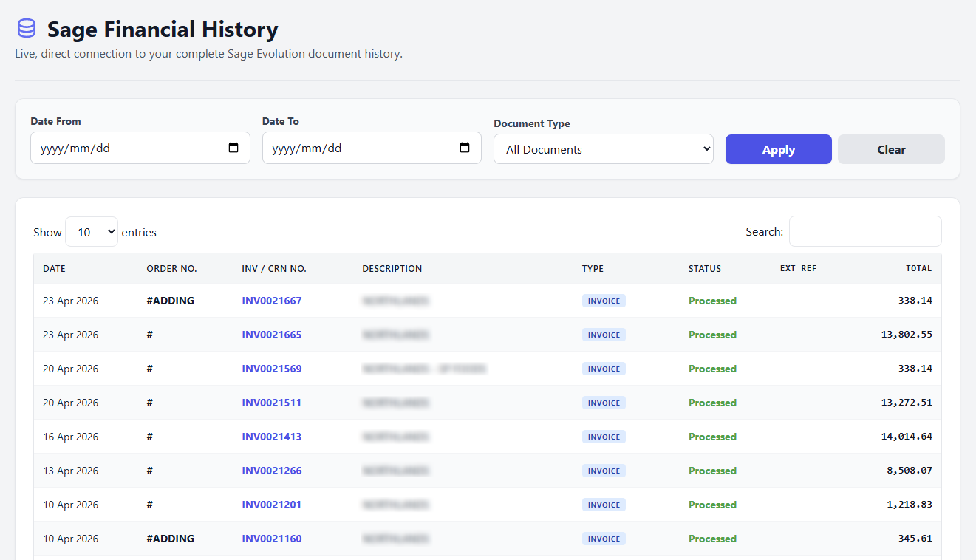Apply the selected filters

click(x=779, y=149)
